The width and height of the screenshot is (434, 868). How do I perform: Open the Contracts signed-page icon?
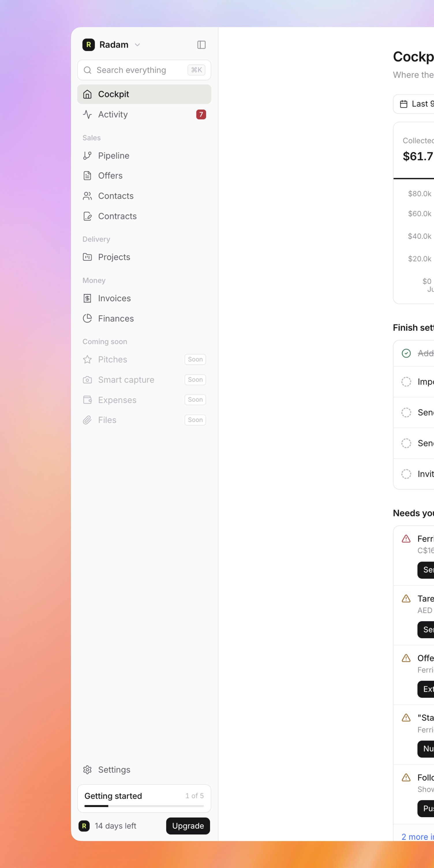click(x=87, y=216)
